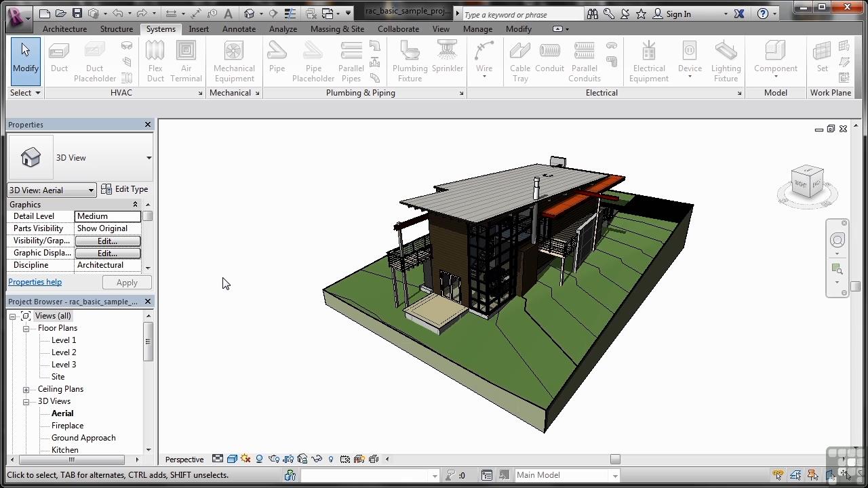Image resolution: width=868 pixels, height=488 pixels.
Task: Switch to the Manage ribbon tab
Action: pos(477,29)
